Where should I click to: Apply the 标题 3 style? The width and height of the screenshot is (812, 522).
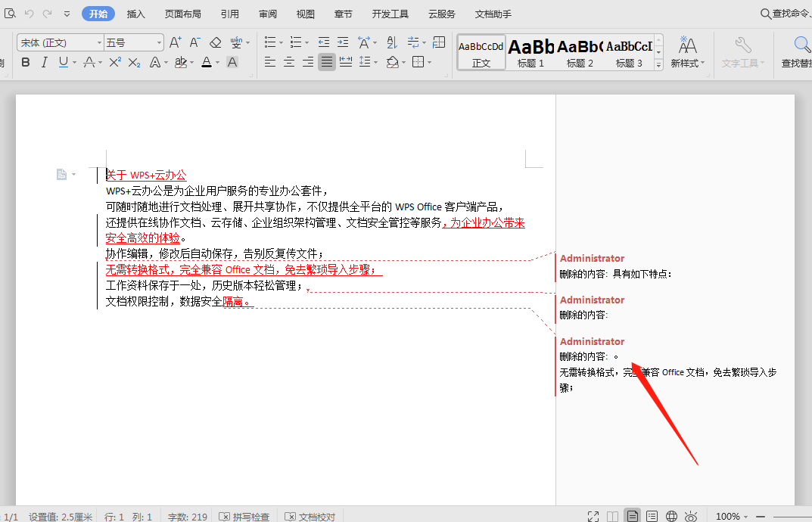[629, 52]
